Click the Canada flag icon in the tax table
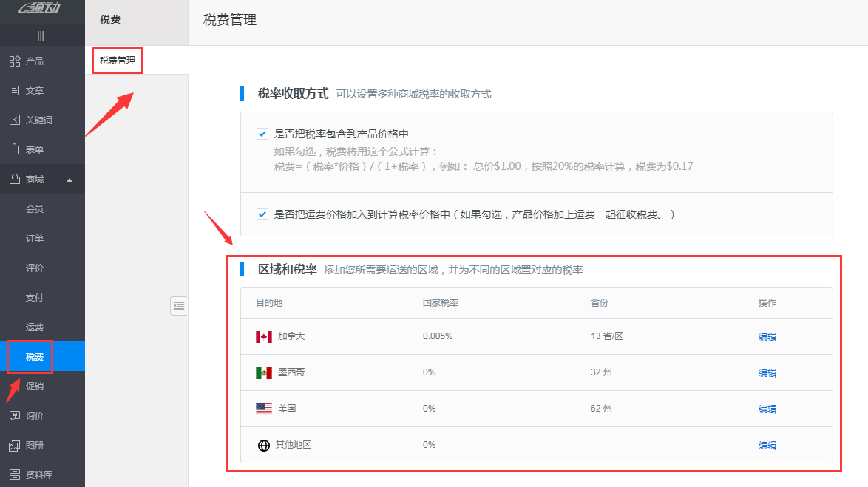This screenshot has height=487, width=868. (263, 336)
